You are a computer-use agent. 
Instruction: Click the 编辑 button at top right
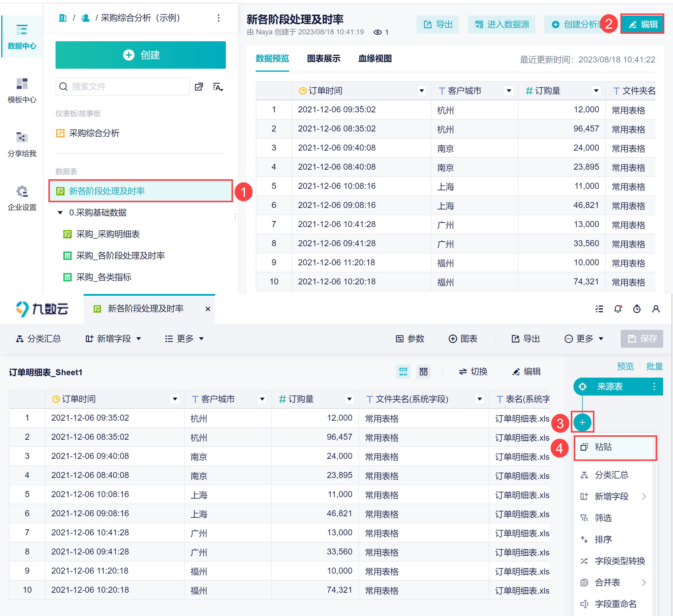[x=642, y=24]
